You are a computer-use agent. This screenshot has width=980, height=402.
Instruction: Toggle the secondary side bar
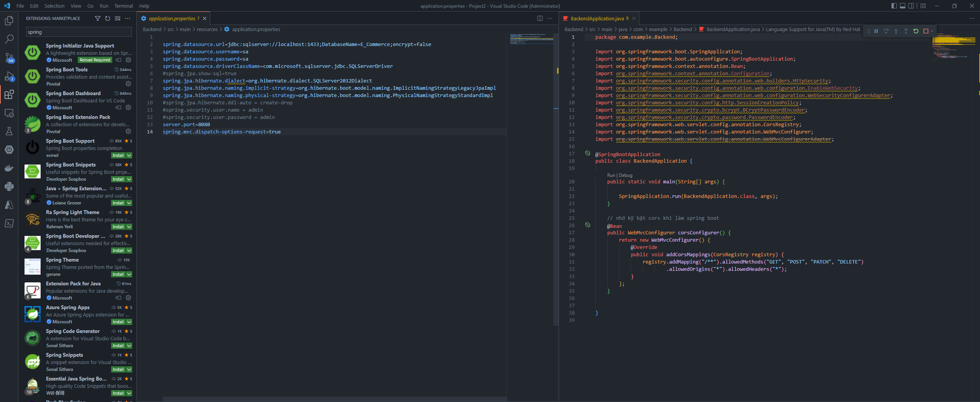tap(911, 6)
